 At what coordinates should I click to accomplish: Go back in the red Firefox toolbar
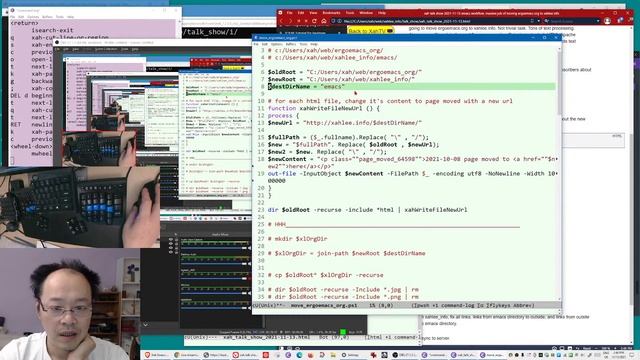coord(282,21)
